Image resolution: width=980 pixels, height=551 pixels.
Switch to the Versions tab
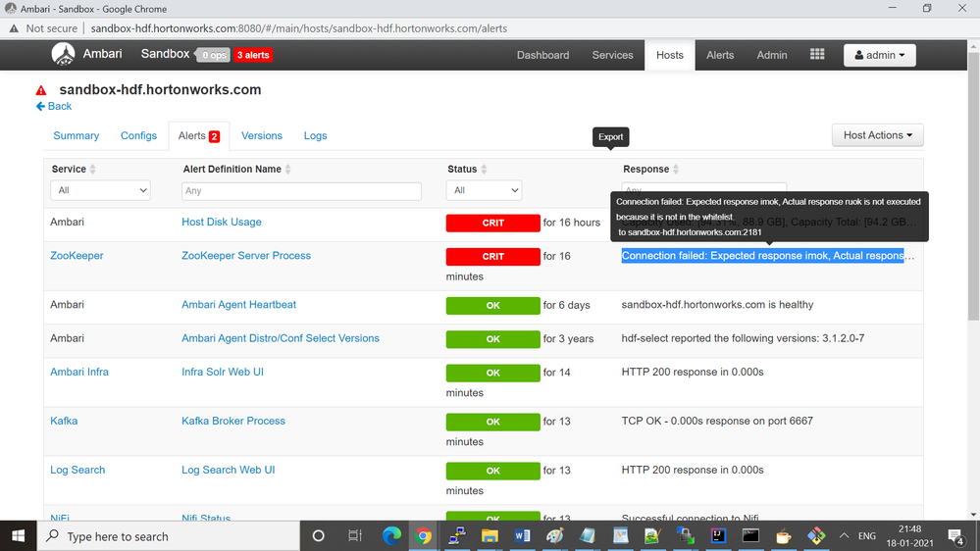click(262, 136)
